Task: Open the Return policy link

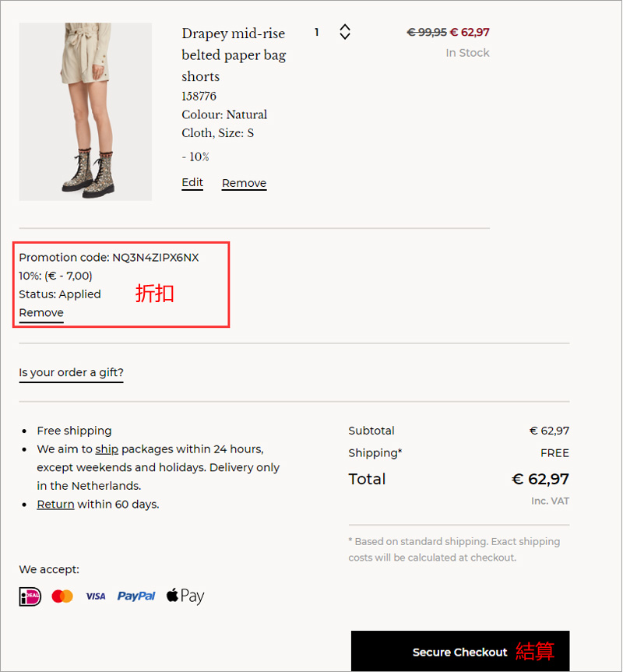Action: [x=55, y=504]
